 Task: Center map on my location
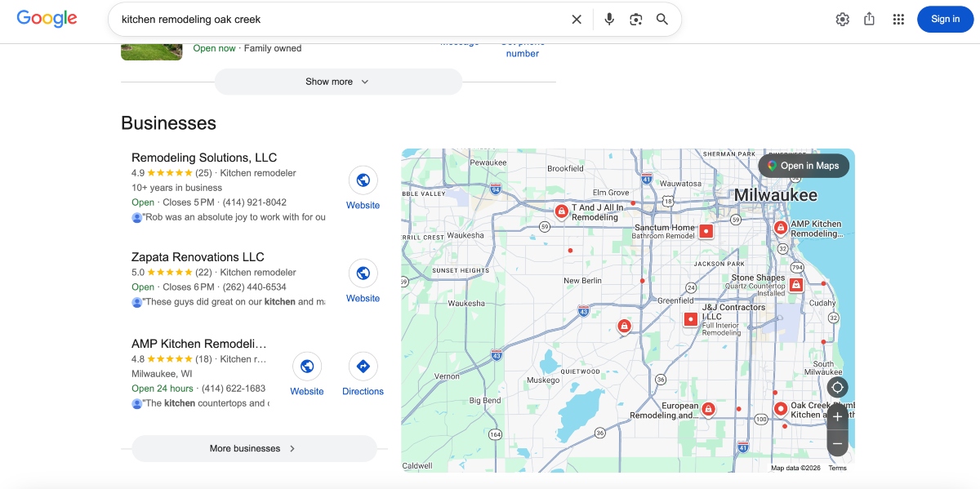837,387
